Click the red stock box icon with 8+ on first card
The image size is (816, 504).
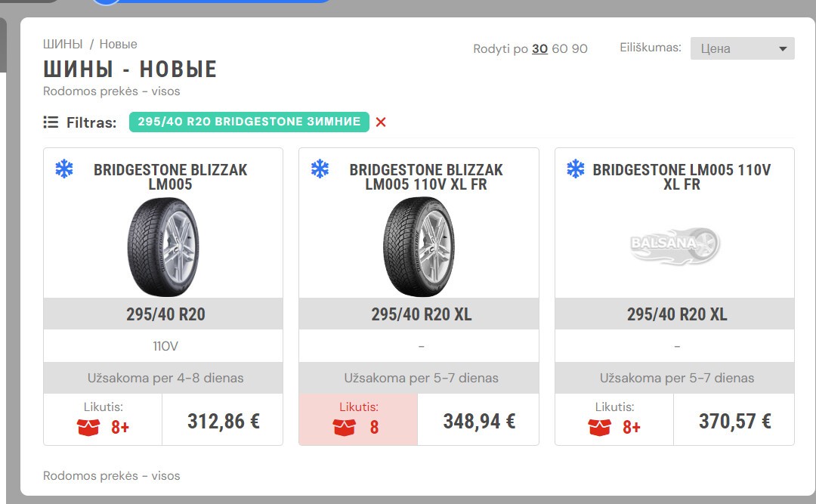[88, 428]
